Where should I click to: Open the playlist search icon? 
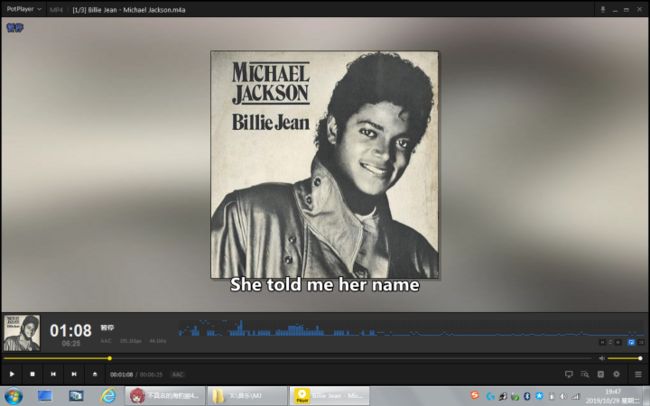coord(585,374)
